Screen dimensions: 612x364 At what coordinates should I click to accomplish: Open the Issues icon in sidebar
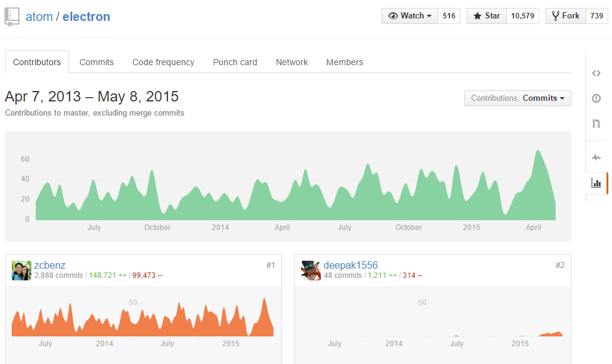[x=596, y=98]
